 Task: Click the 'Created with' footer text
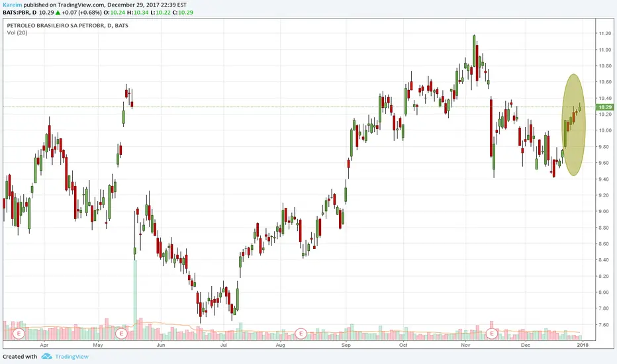point(20,357)
